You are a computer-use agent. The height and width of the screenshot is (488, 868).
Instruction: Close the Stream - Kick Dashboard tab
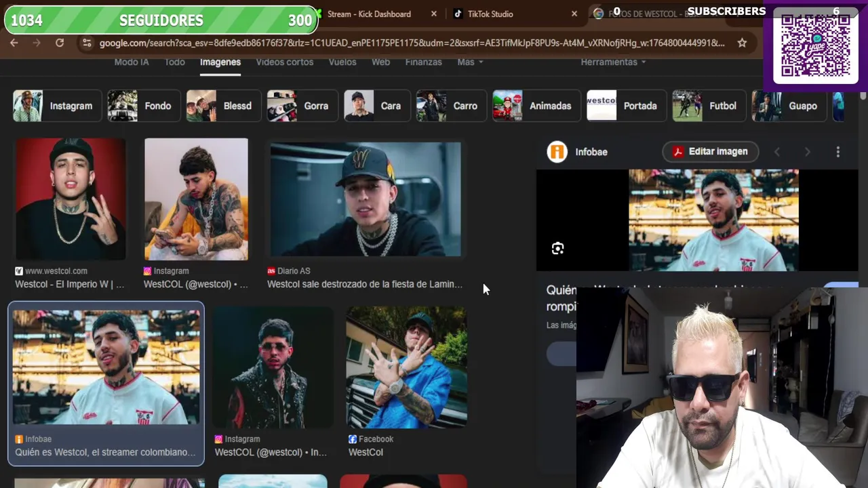pos(434,14)
